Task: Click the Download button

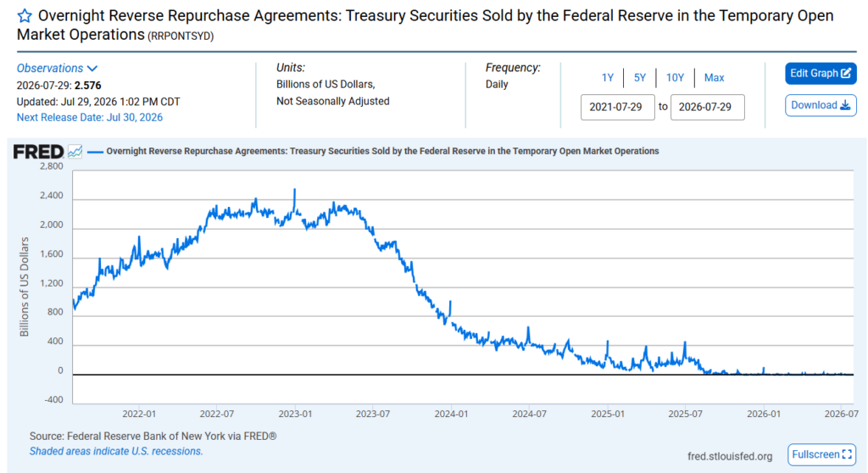Action: [821, 105]
